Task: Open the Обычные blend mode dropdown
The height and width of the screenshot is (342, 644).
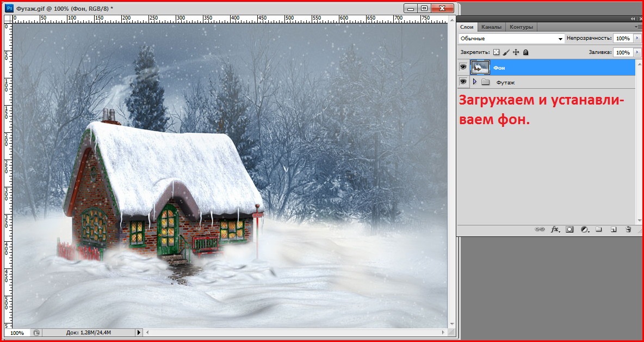Action: [511, 38]
